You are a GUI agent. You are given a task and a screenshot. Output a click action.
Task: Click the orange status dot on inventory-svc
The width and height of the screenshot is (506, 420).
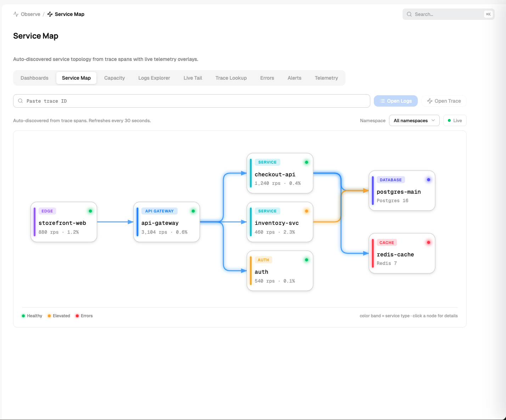(x=307, y=211)
